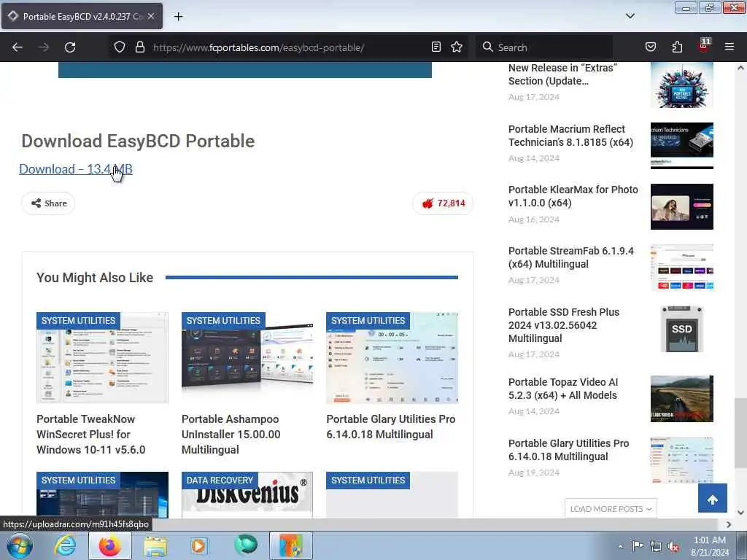The height and width of the screenshot is (560, 747).
Task: Open Action Center flag icon
Action: pos(638,545)
